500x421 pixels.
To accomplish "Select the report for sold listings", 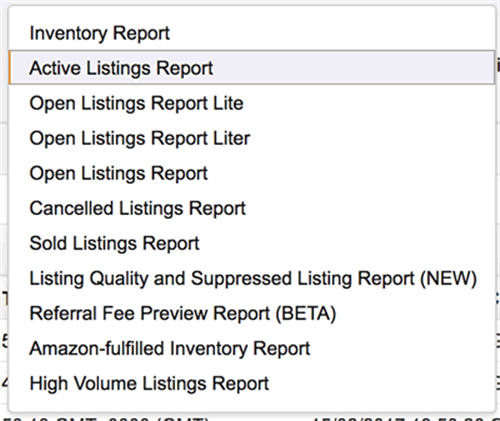I will [x=252, y=243].
